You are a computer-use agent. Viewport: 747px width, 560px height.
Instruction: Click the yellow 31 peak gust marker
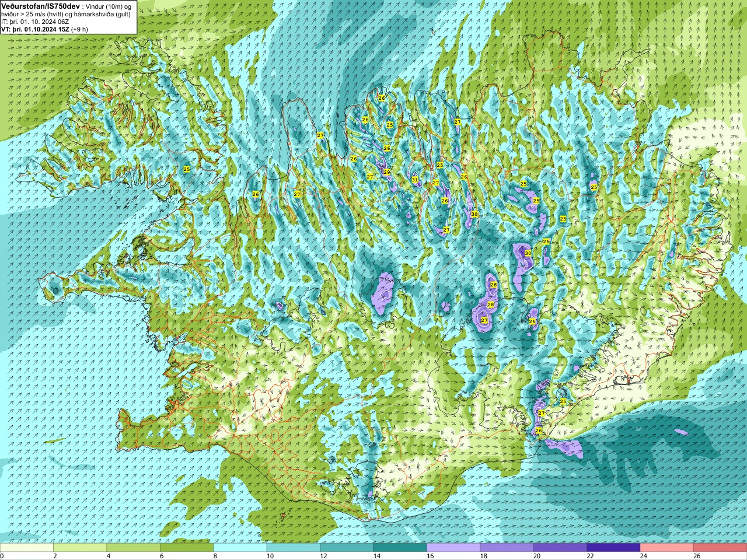pos(415,180)
